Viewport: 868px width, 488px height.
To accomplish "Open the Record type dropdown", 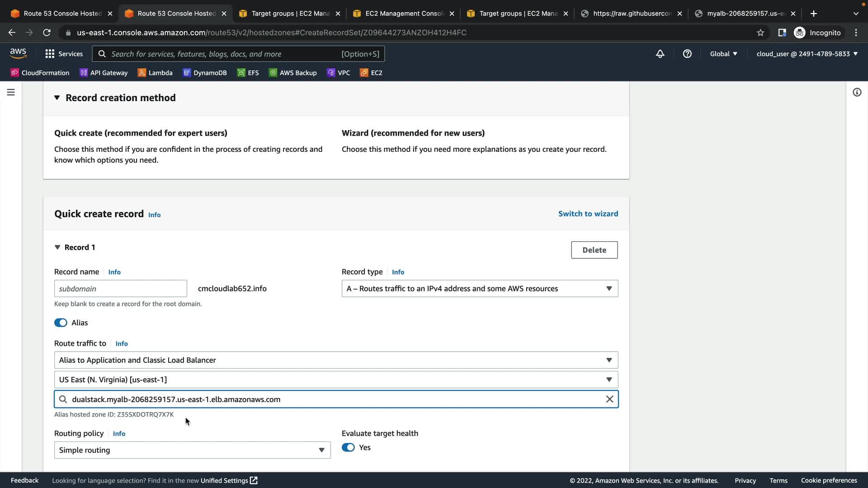I will coord(480,288).
